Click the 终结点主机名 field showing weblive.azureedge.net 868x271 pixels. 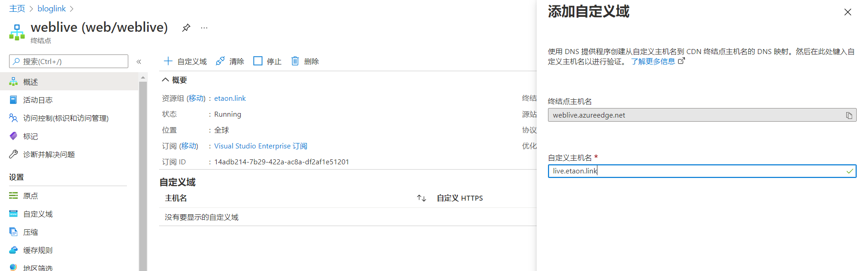tap(702, 115)
